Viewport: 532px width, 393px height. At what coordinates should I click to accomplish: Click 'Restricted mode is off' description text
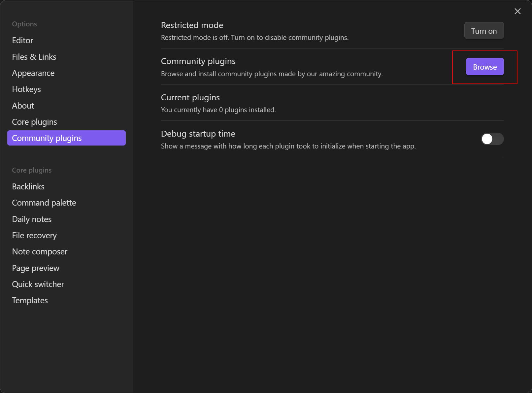(255, 38)
